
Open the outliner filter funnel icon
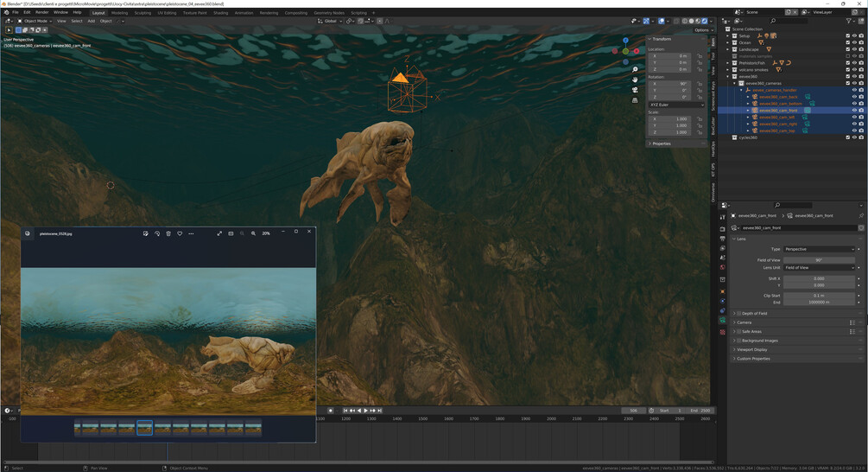click(849, 21)
